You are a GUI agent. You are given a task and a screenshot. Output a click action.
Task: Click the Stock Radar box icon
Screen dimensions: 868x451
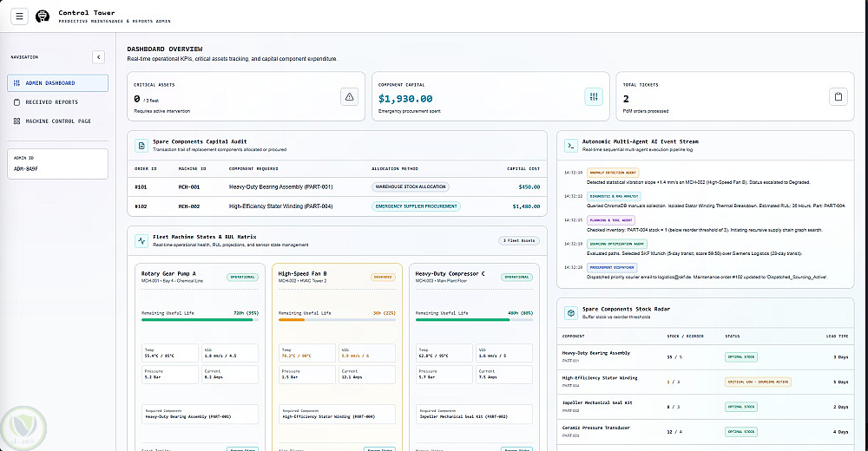tap(571, 313)
